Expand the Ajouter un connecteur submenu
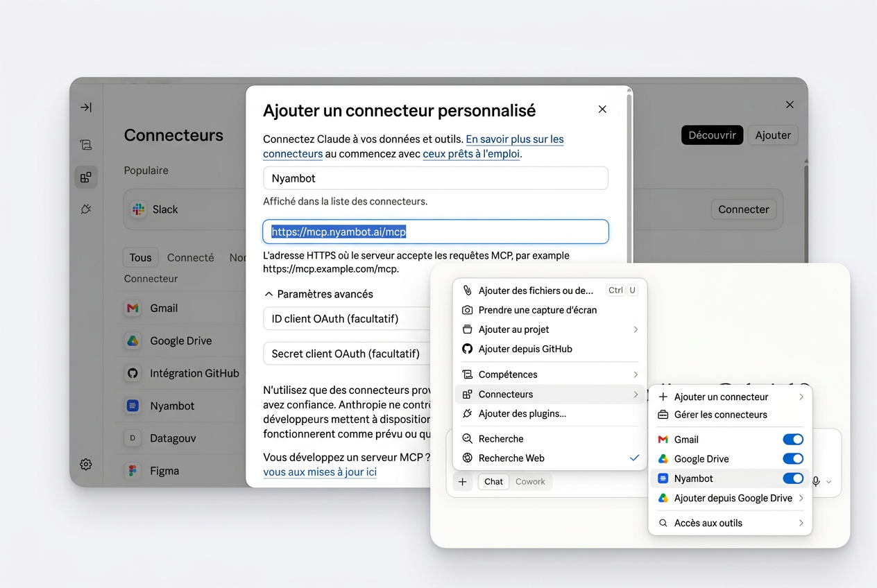Viewport: 877px width, 588px height. (801, 397)
